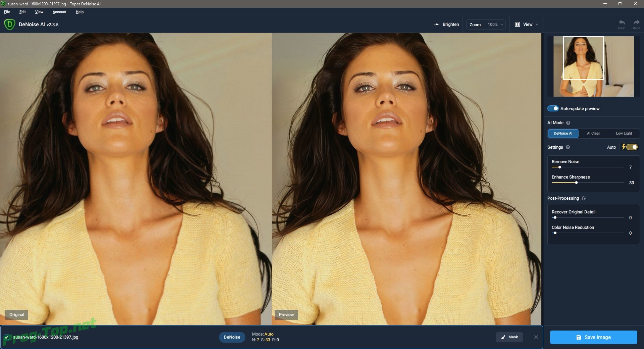Adjust the Remove Noise slider handle
This screenshot has height=349, width=644.
click(x=559, y=167)
